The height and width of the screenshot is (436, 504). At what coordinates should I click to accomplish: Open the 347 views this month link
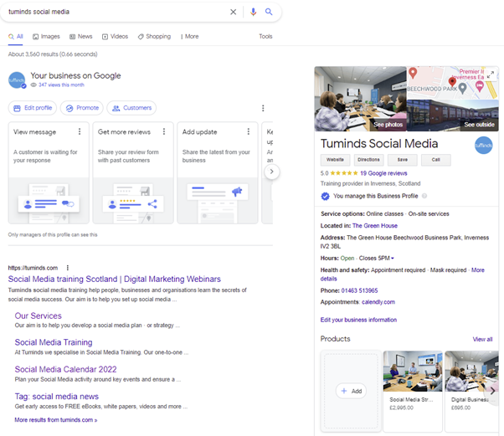click(x=61, y=85)
